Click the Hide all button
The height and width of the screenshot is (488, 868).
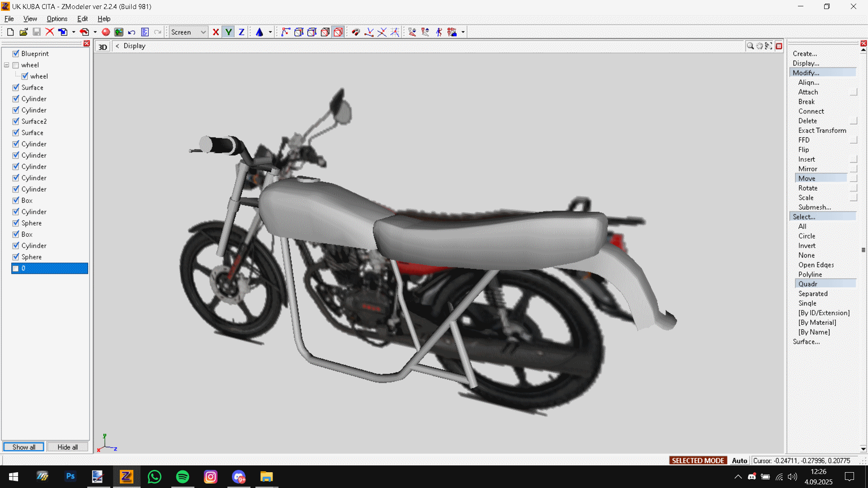tap(67, 447)
